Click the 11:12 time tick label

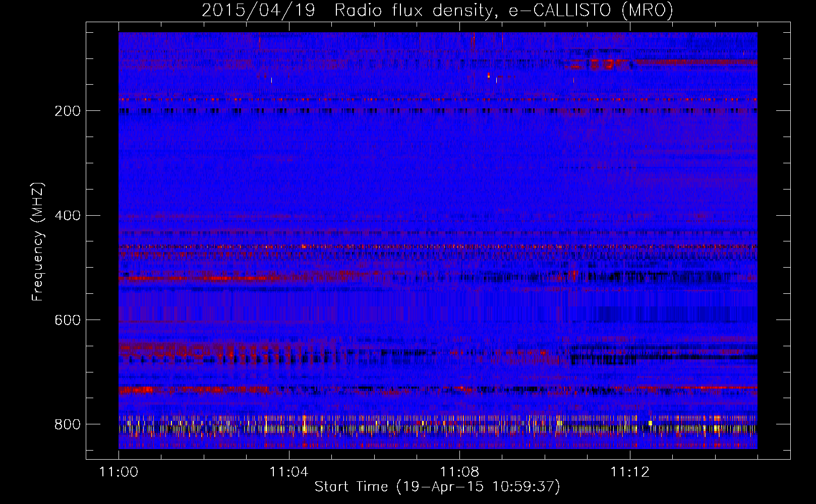click(630, 472)
